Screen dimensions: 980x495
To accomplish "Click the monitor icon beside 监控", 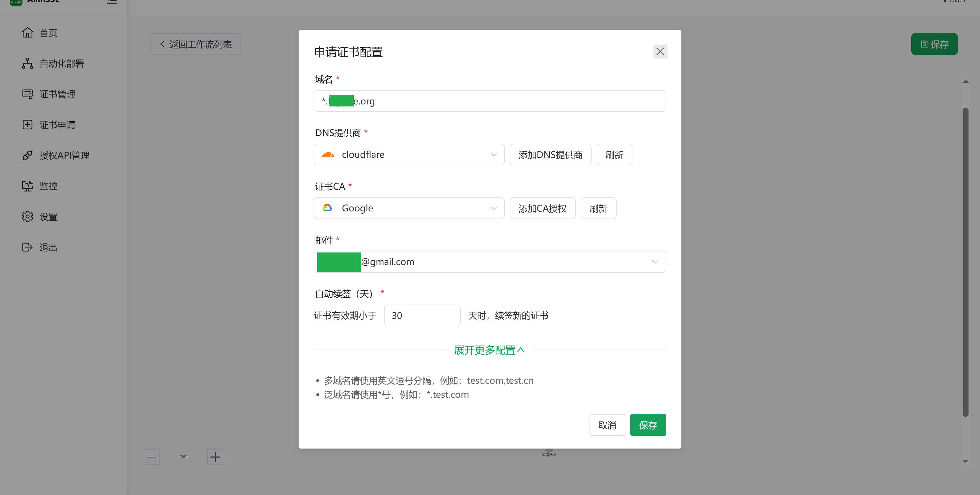I will (27, 186).
